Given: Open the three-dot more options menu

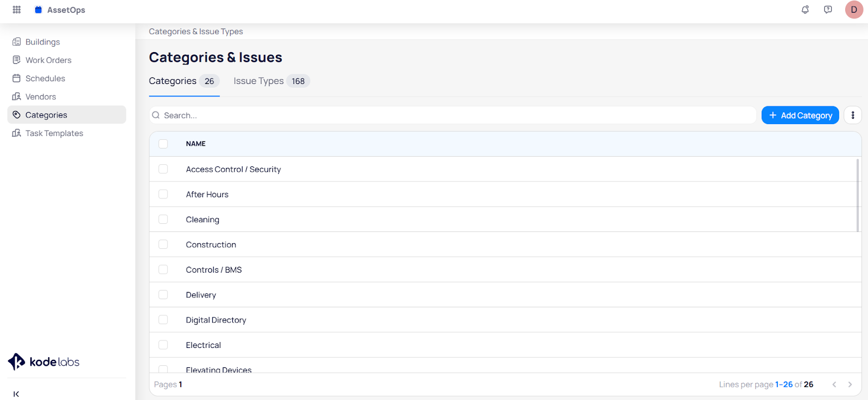Looking at the screenshot, I should [853, 115].
